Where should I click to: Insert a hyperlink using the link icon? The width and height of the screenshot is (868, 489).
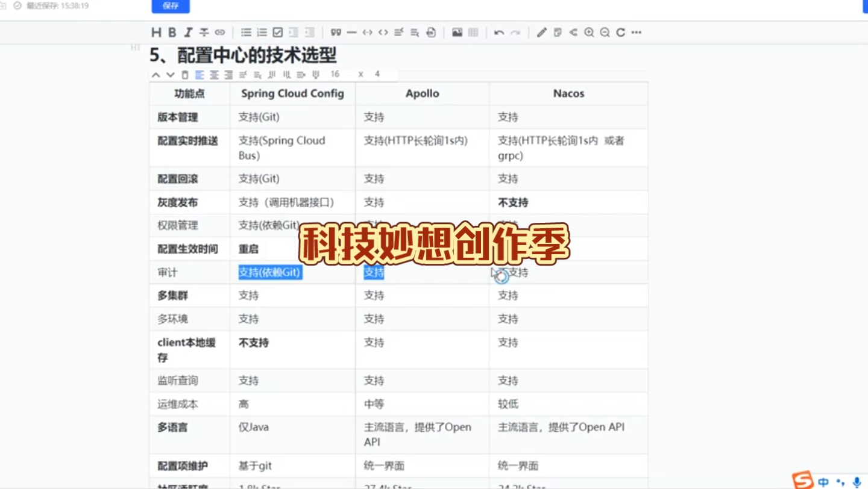click(x=220, y=33)
